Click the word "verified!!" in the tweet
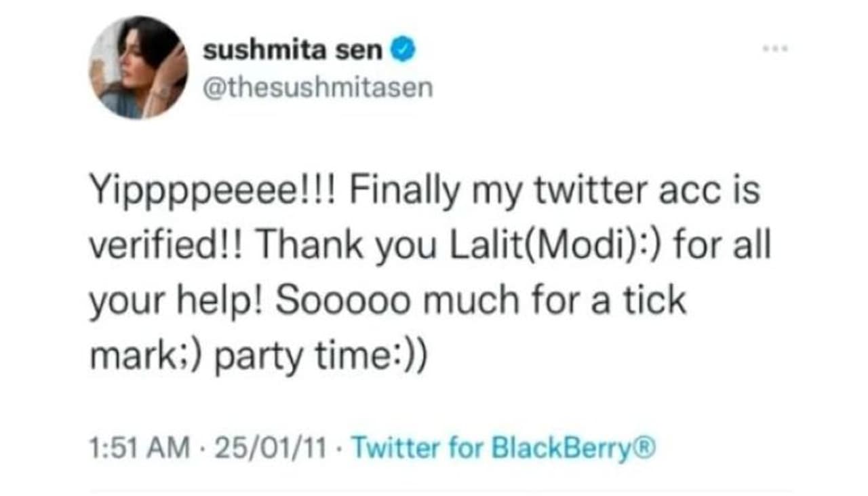Image resolution: width=868 pixels, height=496 pixels. pyautogui.click(x=172, y=246)
